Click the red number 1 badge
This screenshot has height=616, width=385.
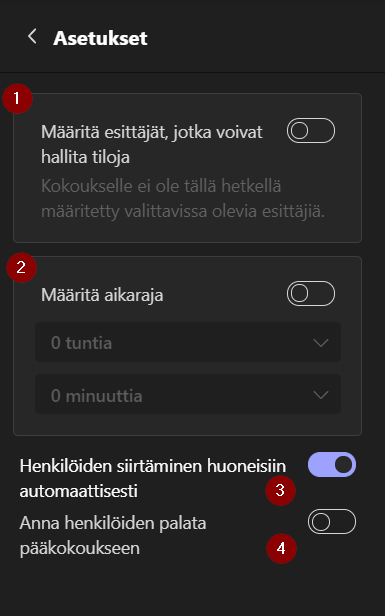17,99
